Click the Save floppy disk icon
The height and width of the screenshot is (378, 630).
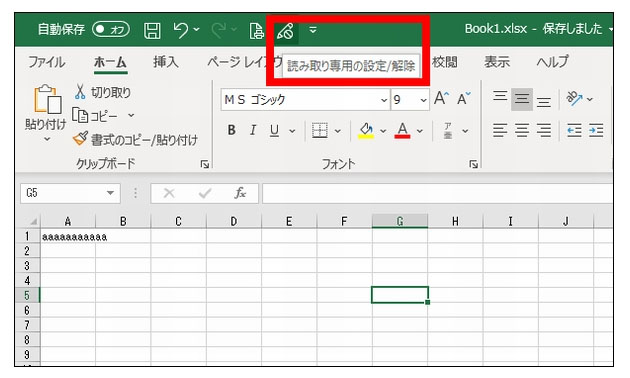[152, 30]
